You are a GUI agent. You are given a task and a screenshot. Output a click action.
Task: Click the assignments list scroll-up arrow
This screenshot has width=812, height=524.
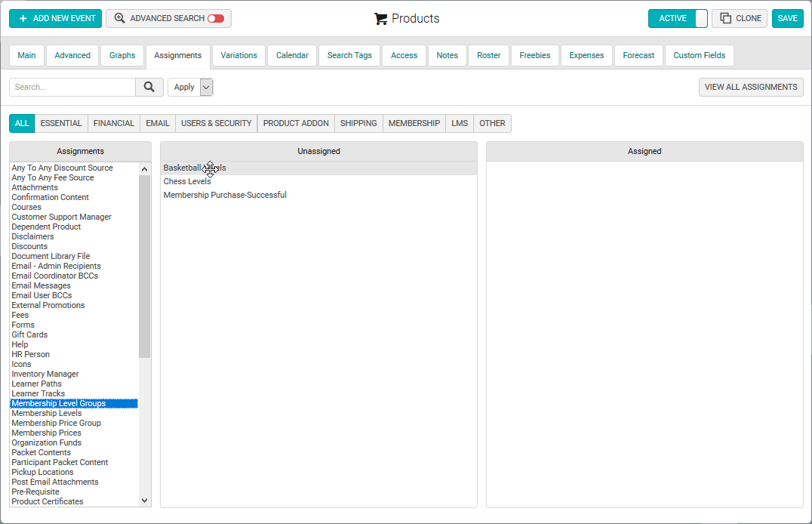tap(144, 169)
